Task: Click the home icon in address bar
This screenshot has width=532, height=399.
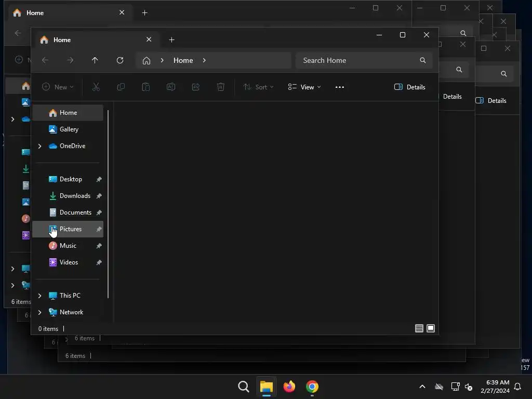Action: click(x=146, y=60)
